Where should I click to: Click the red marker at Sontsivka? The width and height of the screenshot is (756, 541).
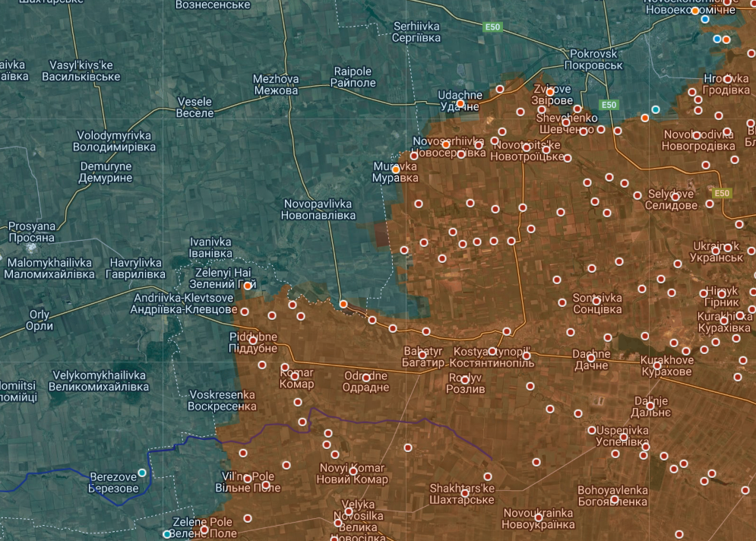596,300
